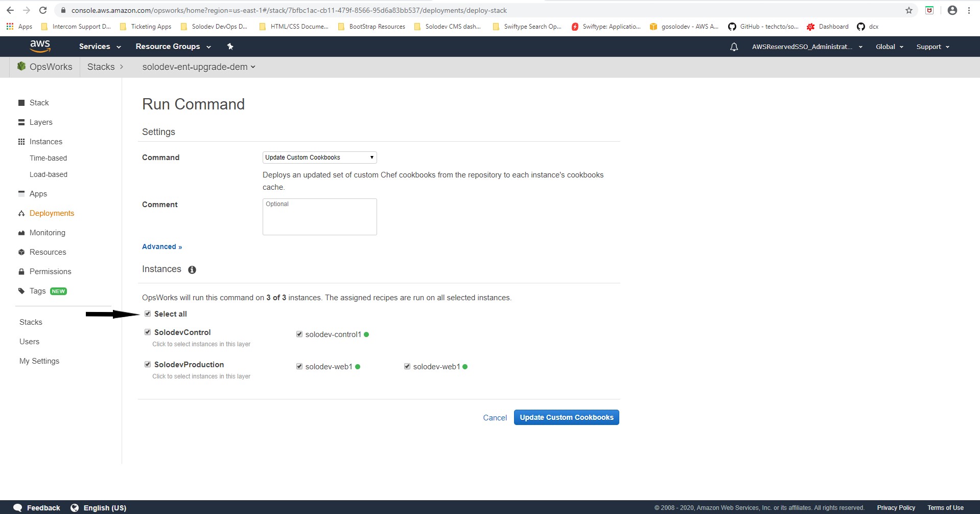
Task: Click the pin shortcut icon in AWS navbar
Action: pos(230,47)
